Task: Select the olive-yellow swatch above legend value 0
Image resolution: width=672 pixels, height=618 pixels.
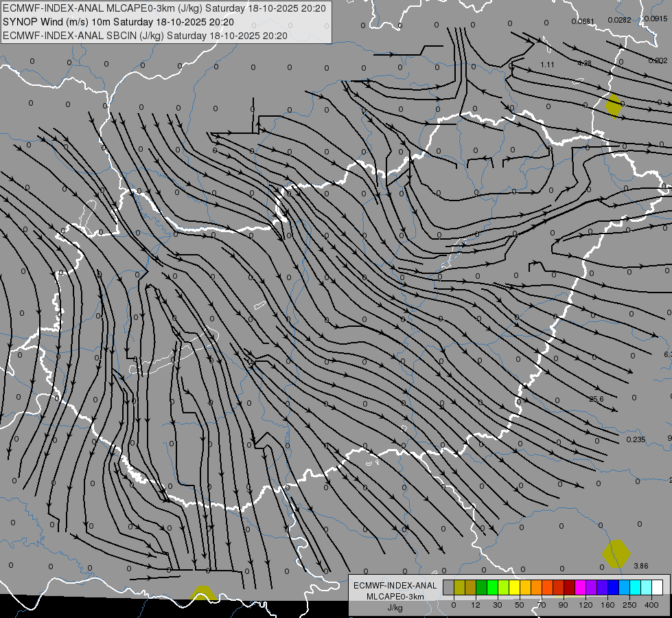Action: (459, 587)
